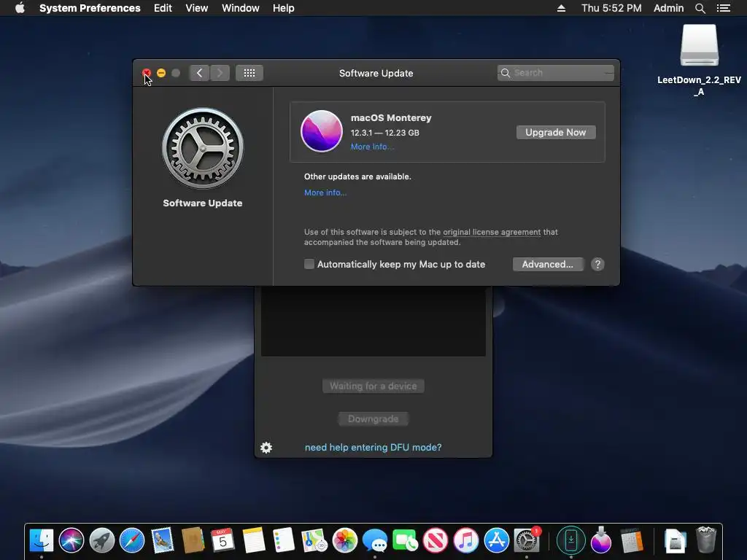Open App Store icon in Dock
This screenshot has width=747, height=560.
point(496,540)
